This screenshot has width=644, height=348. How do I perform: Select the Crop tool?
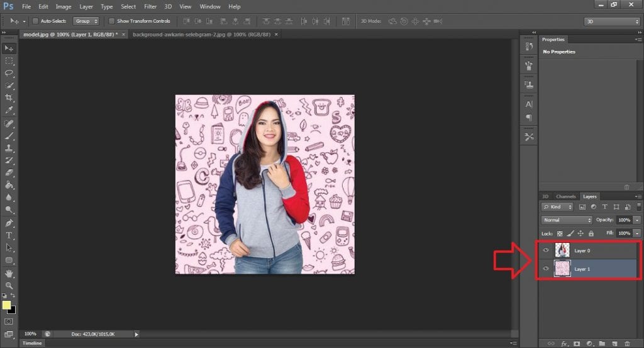point(9,98)
